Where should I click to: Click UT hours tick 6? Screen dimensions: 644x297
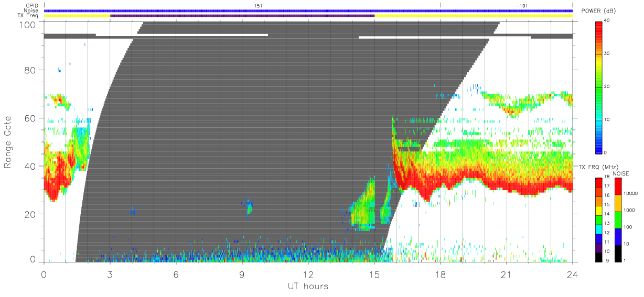[x=176, y=274]
